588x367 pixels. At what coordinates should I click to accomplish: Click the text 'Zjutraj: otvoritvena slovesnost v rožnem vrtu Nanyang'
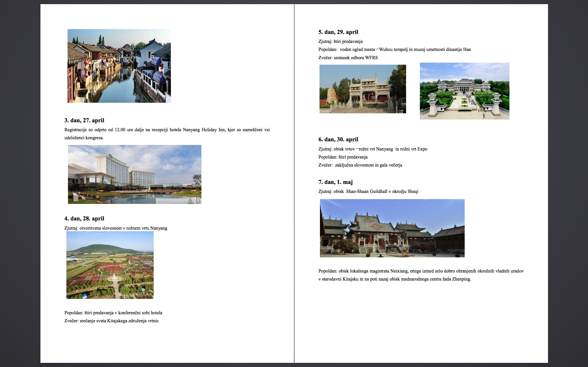click(x=116, y=228)
